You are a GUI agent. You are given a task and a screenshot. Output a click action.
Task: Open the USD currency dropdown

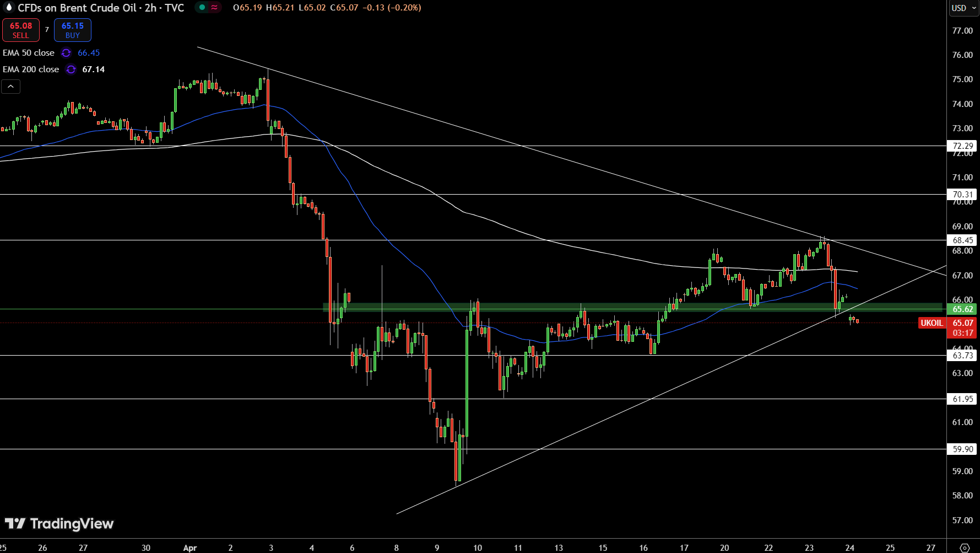click(x=963, y=8)
